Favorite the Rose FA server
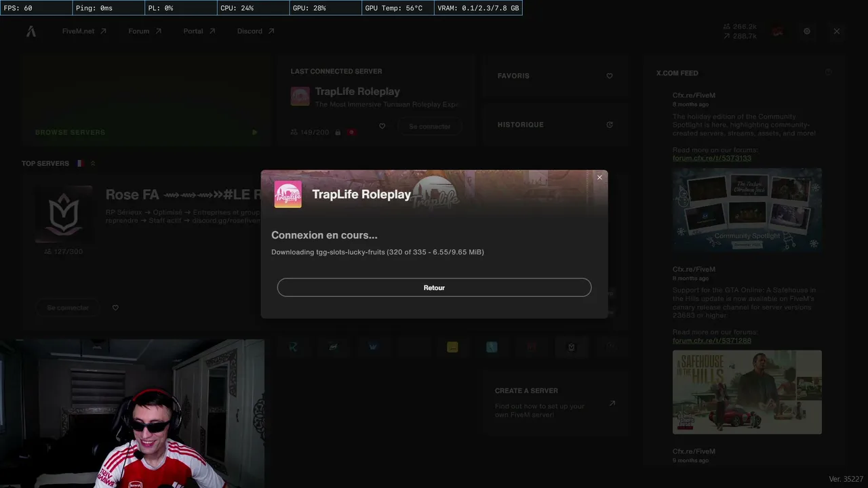Viewport: 868px width, 488px height. 115,308
